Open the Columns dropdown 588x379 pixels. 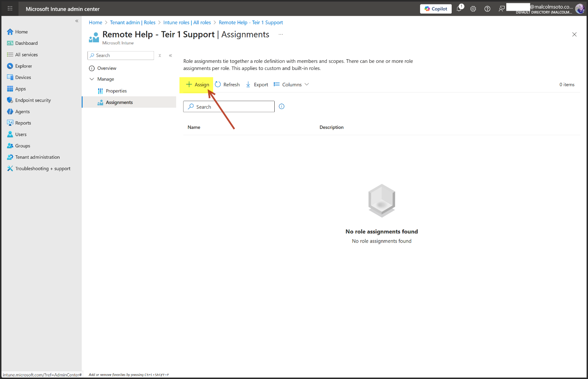click(292, 85)
